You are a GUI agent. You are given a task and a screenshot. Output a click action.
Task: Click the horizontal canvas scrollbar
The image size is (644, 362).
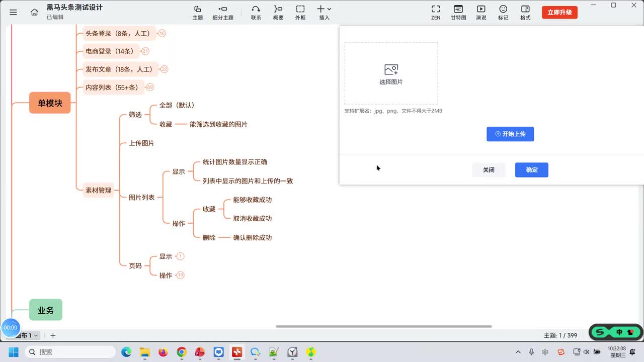point(383,326)
